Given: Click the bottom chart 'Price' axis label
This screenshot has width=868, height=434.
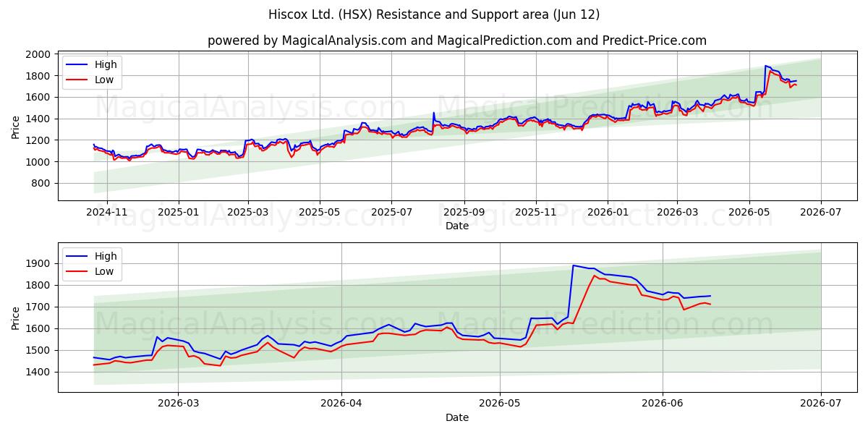Looking at the screenshot, I should [x=16, y=318].
